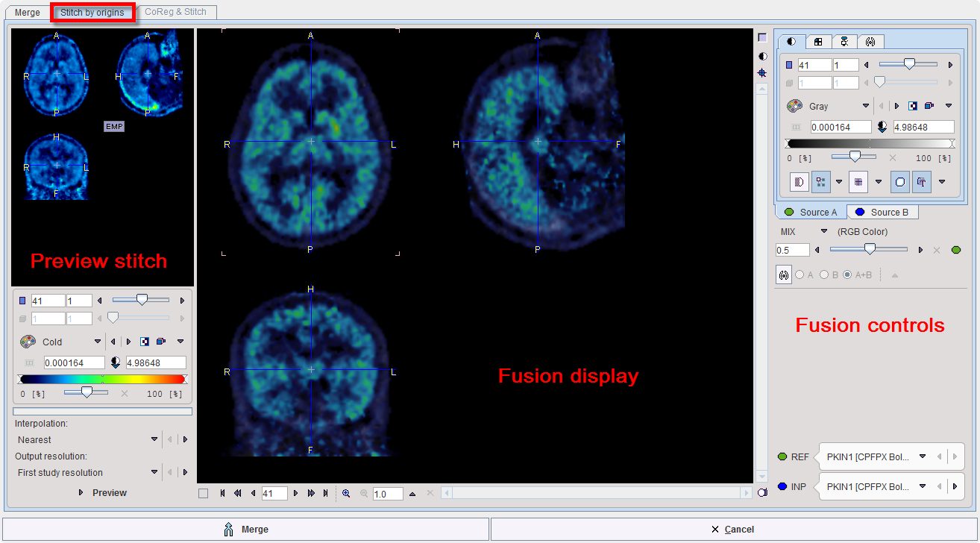
Task: Adjust the MIX blending slider at 0.5
Action: (870, 250)
